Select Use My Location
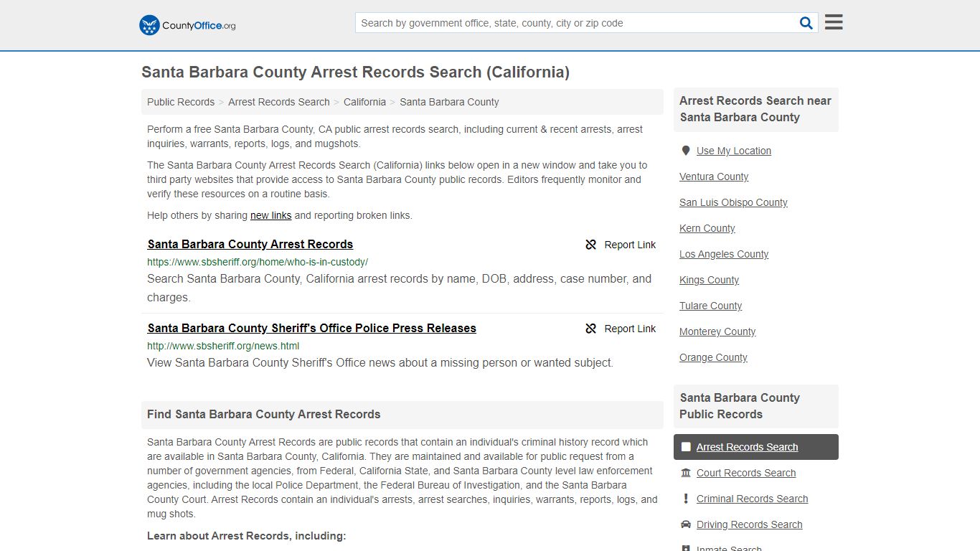The height and width of the screenshot is (551, 980). coord(734,151)
